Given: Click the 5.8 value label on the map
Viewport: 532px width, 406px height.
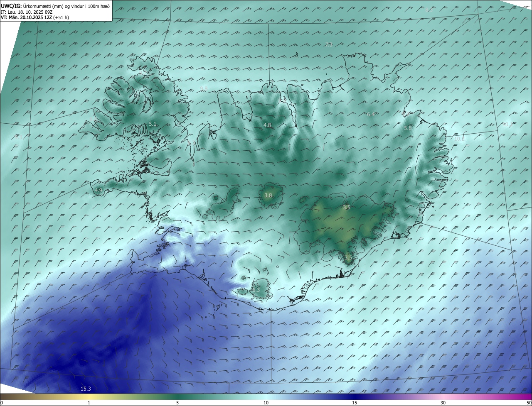Looking at the screenshot, I should pos(408,128).
